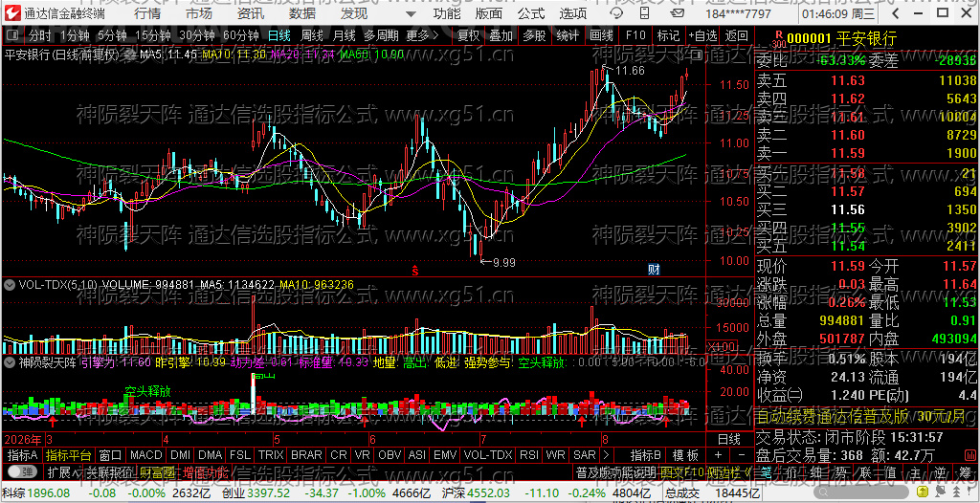
Task: Open the 选项 menu
Action: pos(572,13)
